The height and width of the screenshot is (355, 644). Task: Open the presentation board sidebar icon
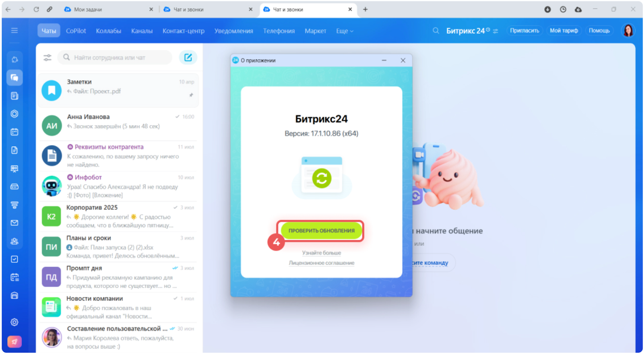pos(14,169)
